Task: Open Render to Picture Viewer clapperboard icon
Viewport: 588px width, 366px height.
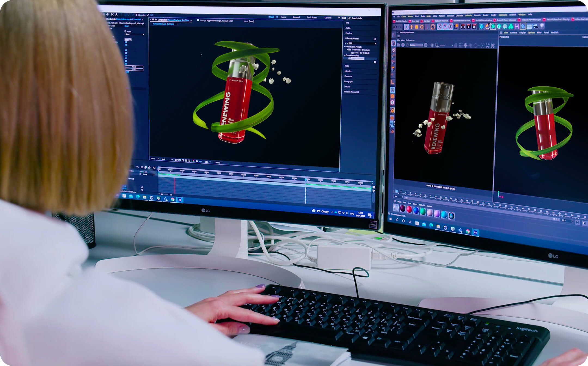Action: click(468, 26)
